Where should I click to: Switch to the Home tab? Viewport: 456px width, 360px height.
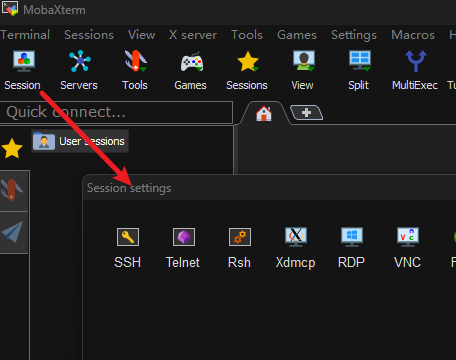(x=264, y=113)
